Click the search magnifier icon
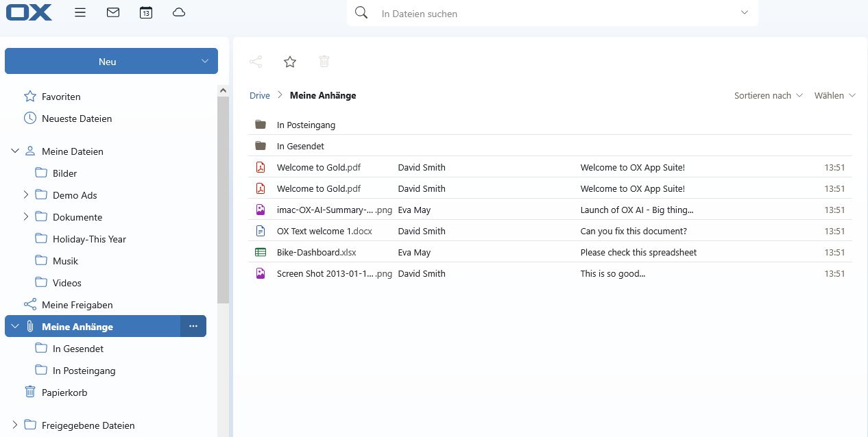The width and height of the screenshot is (868, 437). tap(361, 12)
